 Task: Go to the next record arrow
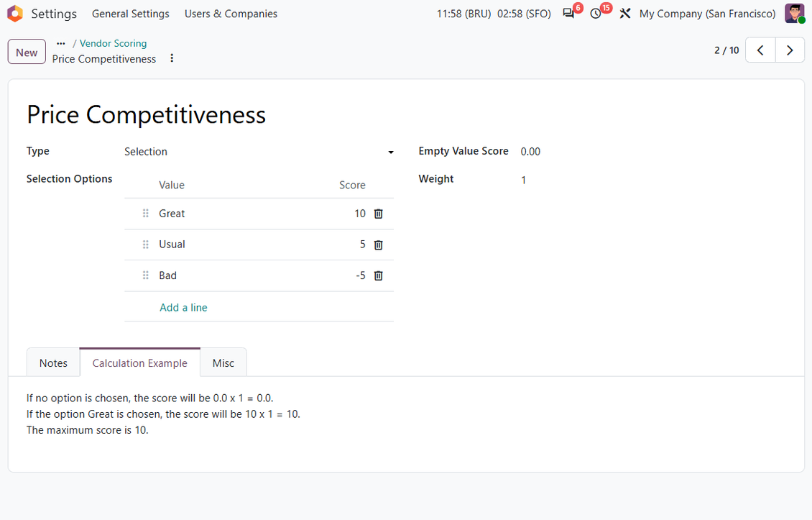click(x=790, y=50)
